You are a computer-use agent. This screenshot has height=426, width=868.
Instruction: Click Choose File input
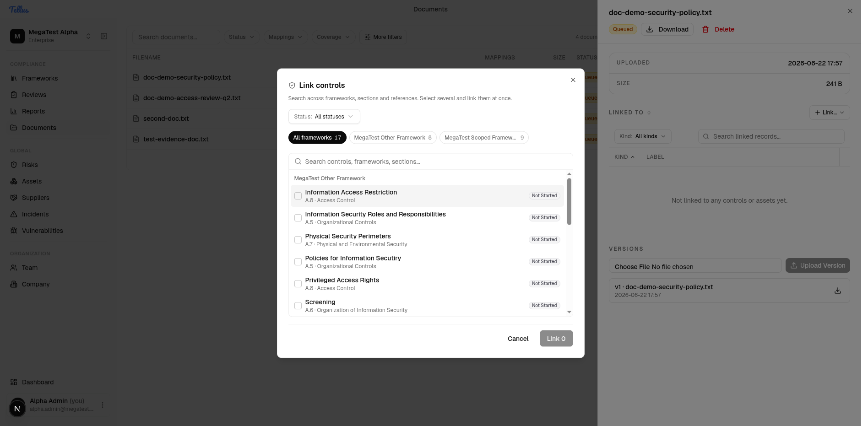tap(695, 266)
